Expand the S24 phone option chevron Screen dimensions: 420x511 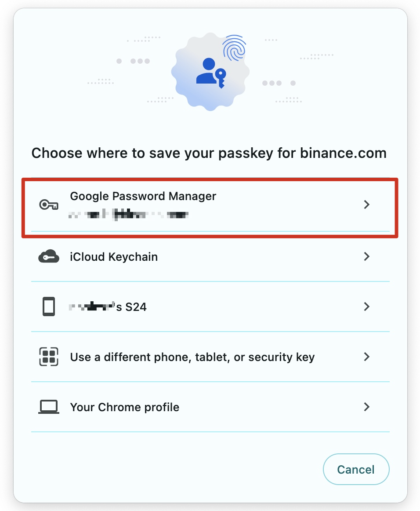[367, 307]
